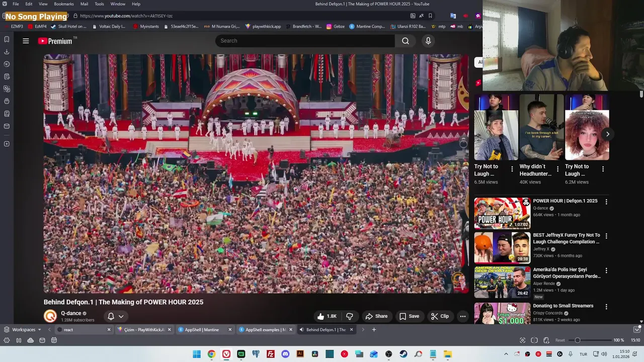
Task: Click the bookmark page icon in address bar
Action: coord(430,16)
